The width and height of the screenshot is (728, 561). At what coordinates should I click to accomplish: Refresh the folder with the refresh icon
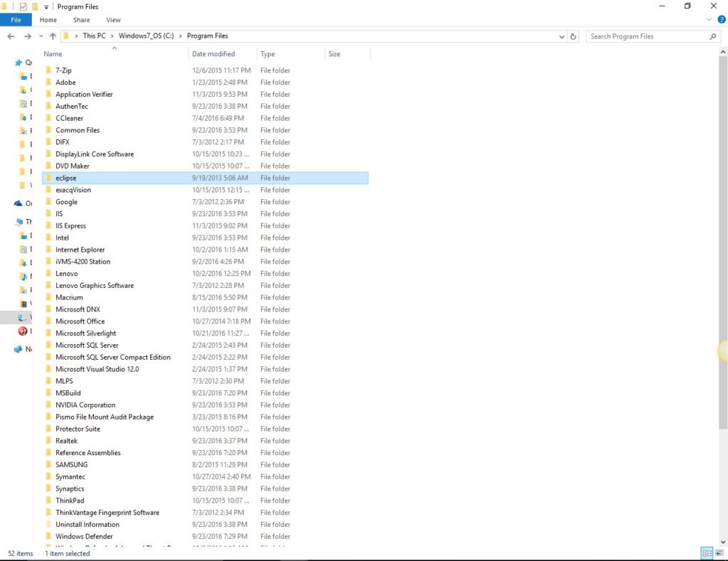(x=574, y=36)
